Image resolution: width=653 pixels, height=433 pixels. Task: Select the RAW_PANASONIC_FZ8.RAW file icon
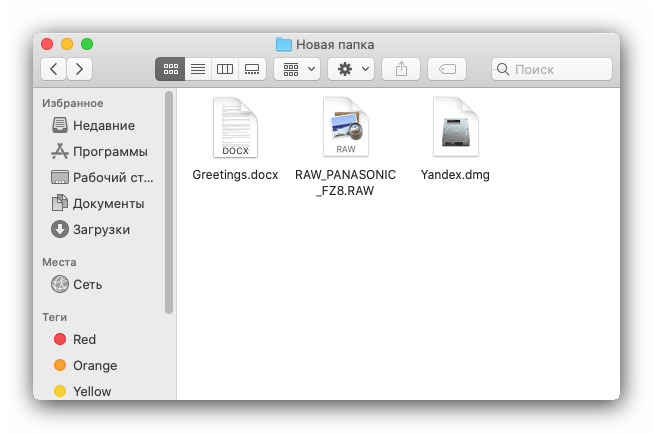pos(346,127)
